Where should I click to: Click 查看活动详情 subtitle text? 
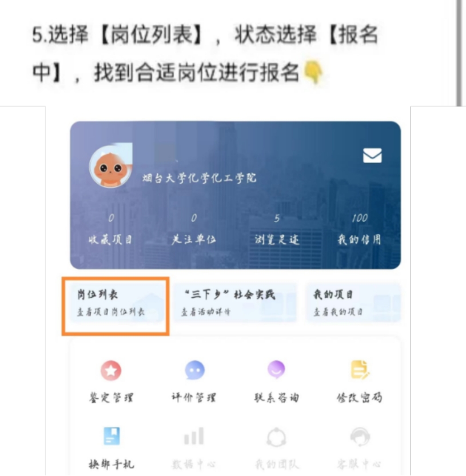coord(206,312)
